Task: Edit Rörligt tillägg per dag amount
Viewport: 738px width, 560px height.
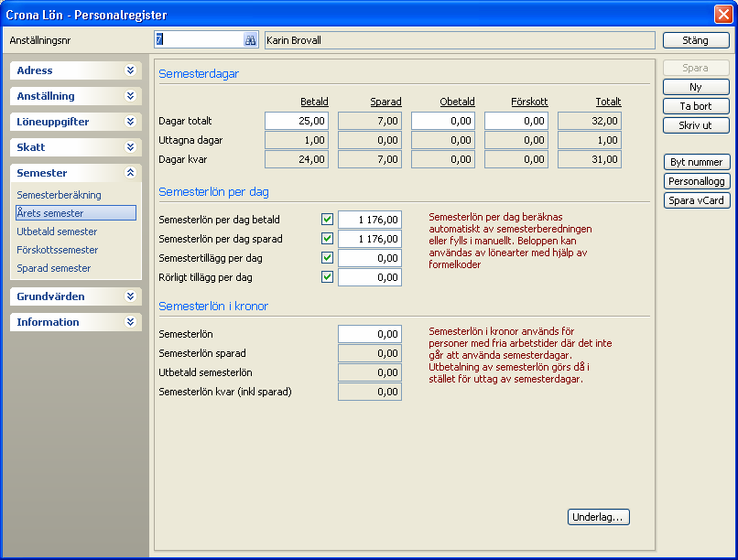Action: pyautogui.click(x=370, y=277)
